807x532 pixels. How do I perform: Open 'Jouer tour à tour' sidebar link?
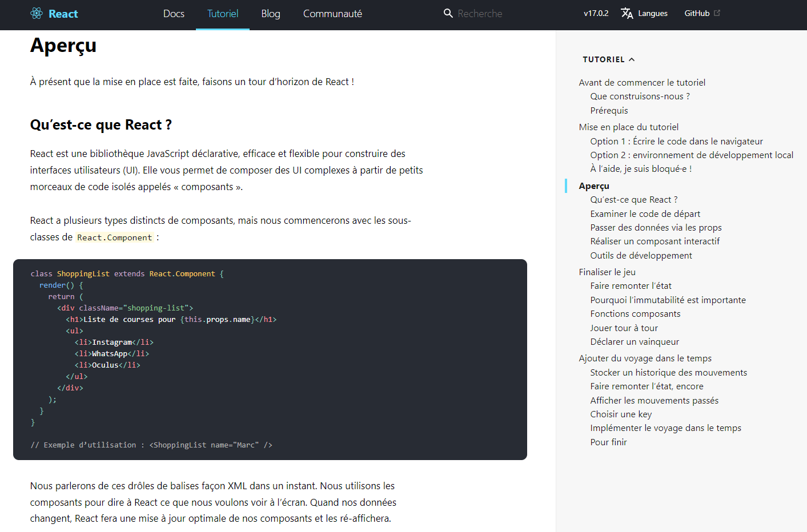[x=624, y=328]
